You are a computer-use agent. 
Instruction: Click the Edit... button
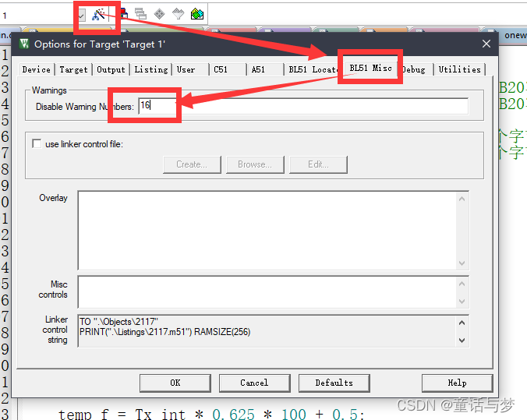(318, 164)
